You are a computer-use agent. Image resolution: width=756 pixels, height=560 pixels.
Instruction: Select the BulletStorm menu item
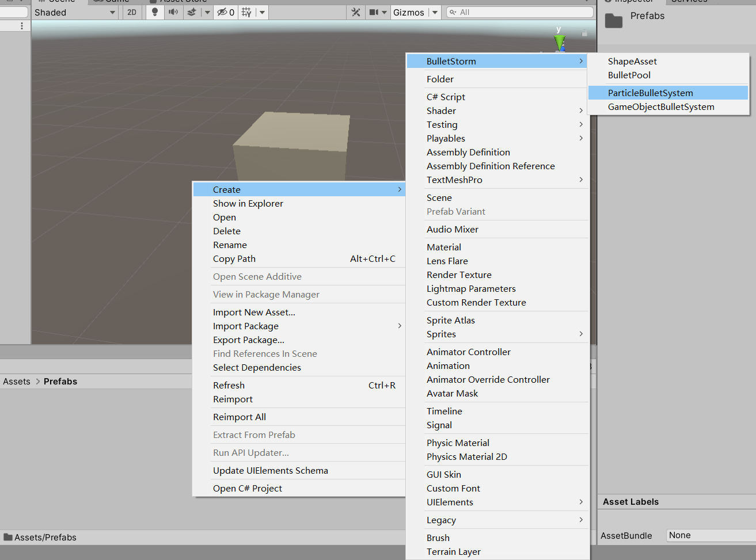click(x=497, y=61)
